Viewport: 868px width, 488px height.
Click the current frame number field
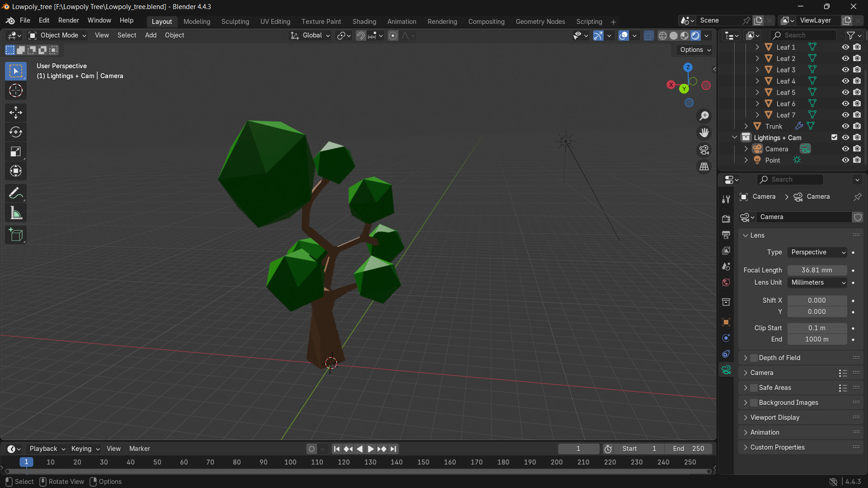coord(578,449)
